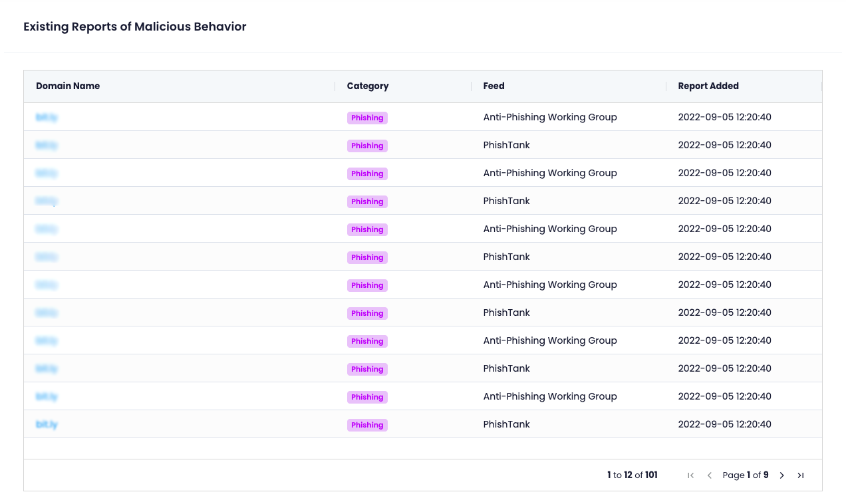Select the Phishing badge in the first row
Viewport: 846px width, 504px height.
click(x=367, y=118)
